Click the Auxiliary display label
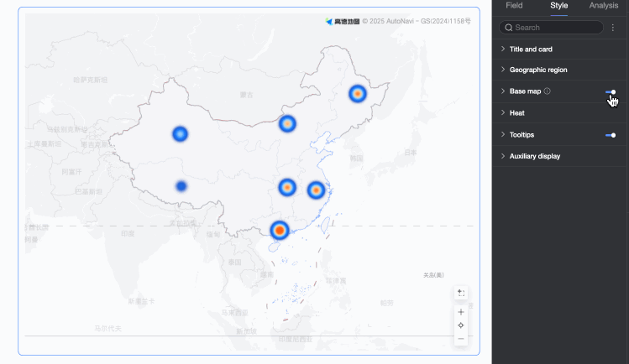Image resolution: width=629 pixels, height=364 pixels. pos(535,156)
